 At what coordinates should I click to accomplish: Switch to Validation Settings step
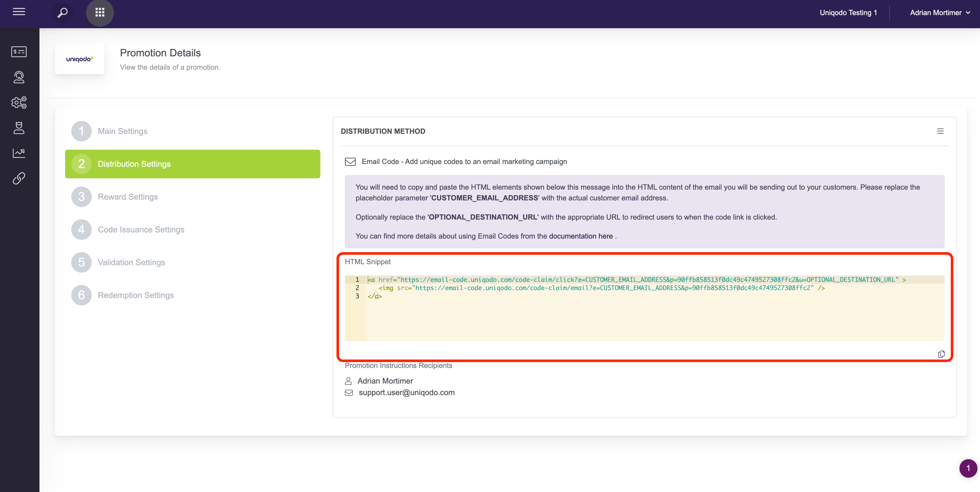click(x=131, y=262)
